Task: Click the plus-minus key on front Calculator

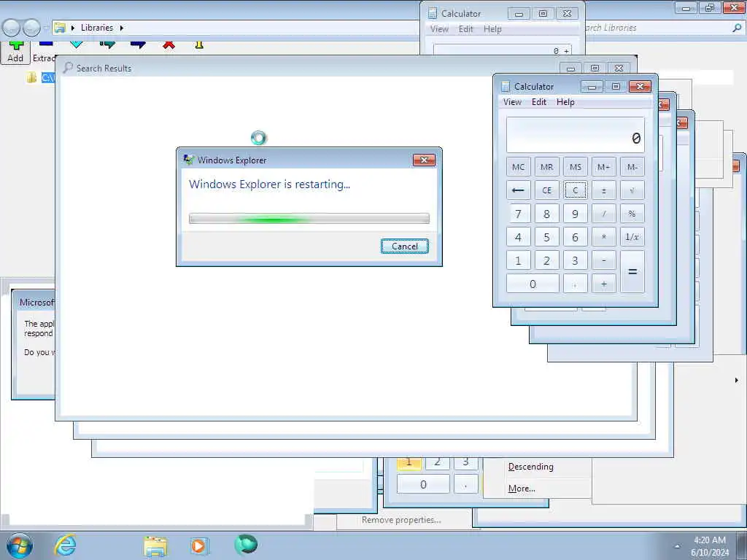Action: [x=603, y=190]
